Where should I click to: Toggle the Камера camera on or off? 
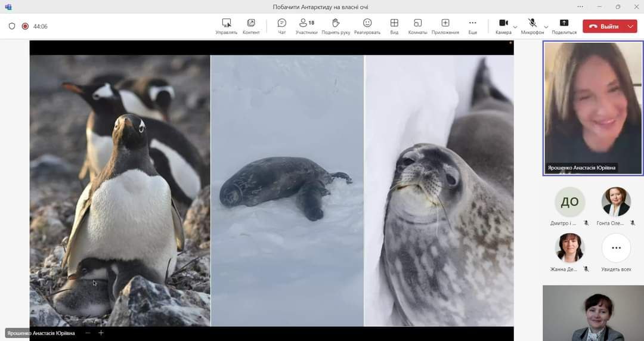pyautogui.click(x=503, y=26)
